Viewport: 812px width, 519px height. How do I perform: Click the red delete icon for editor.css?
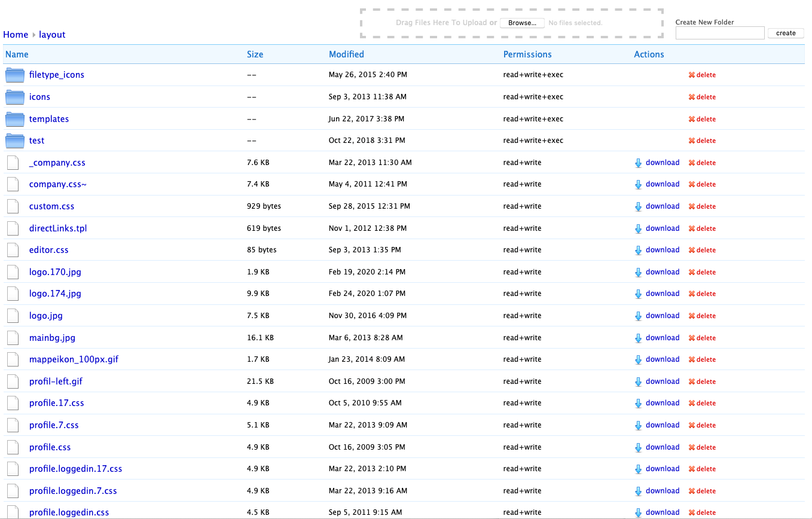[x=692, y=251]
